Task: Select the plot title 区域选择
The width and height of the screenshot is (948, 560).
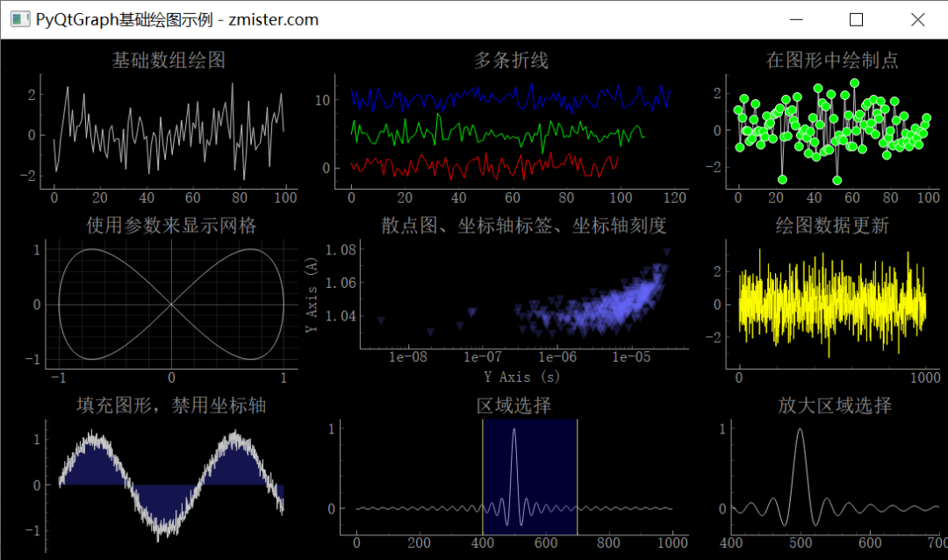Action: [513, 406]
